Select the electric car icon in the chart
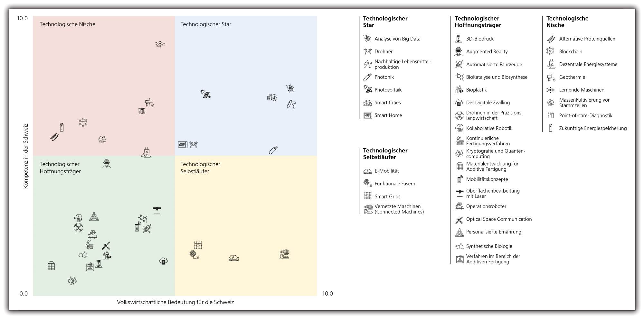Image resolution: width=644 pixels, height=319 pixels. pos(234,258)
